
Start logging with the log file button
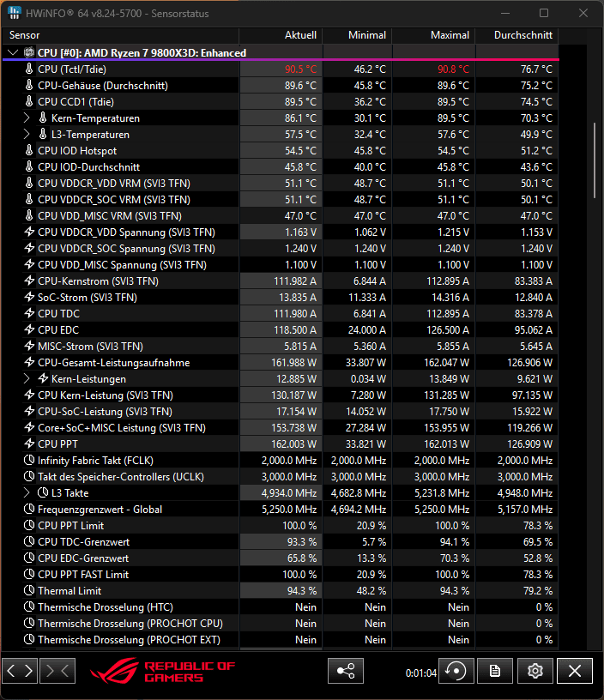tap(495, 671)
